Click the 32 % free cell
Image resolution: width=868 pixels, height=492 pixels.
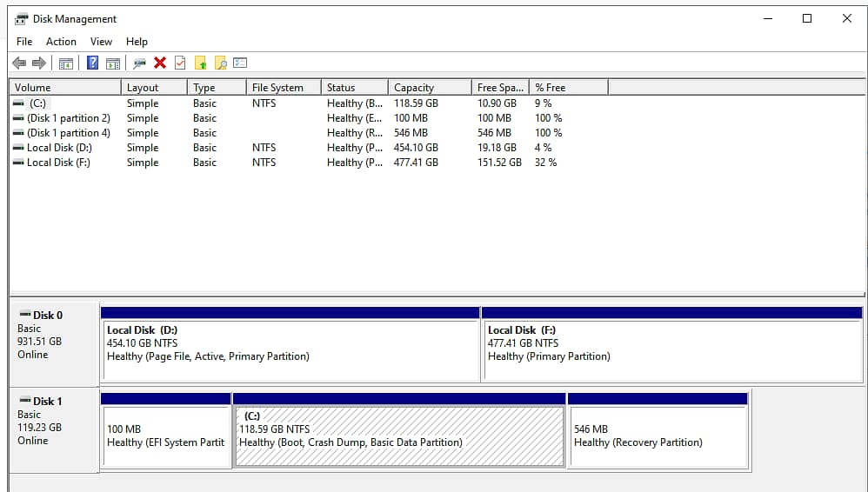click(x=546, y=163)
